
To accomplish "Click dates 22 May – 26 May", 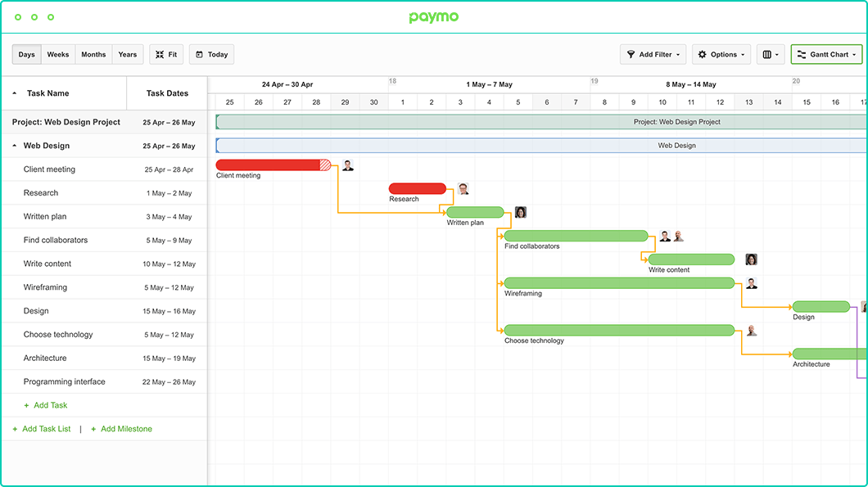I will click(169, 382).
